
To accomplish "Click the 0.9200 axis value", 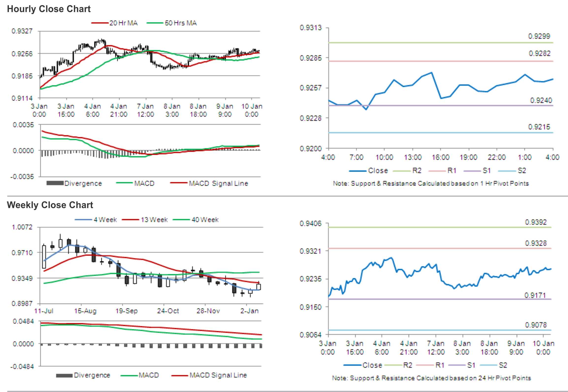I will [310, 149].
